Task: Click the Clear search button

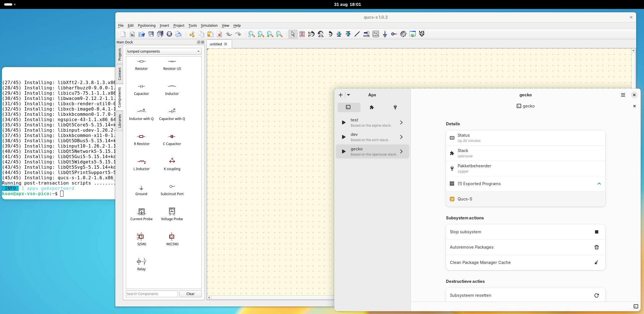Action: click(190, 294)
